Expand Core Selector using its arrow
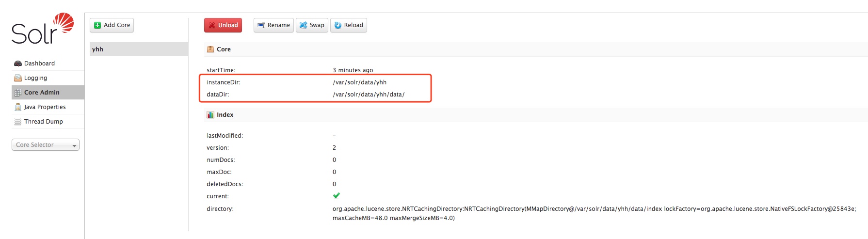The height and width of the screenshot is (239, 868). click(74, 145)
